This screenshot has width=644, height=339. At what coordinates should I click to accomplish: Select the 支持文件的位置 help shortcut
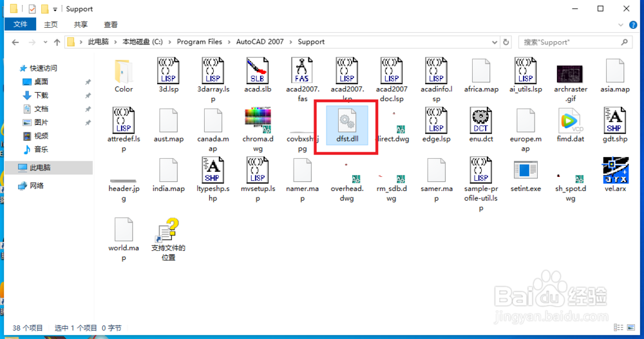168,239
